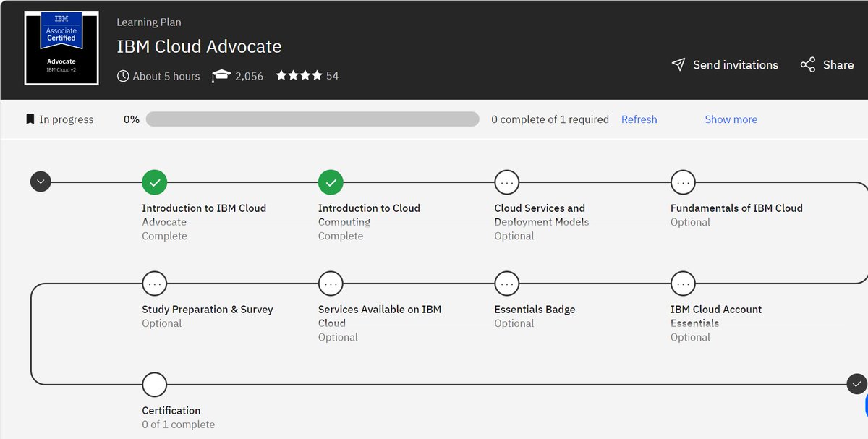Click the empty circle for Certification
The height and width of the screenshot is (439, 868).
pyautogui.click(x=154, y=385)
